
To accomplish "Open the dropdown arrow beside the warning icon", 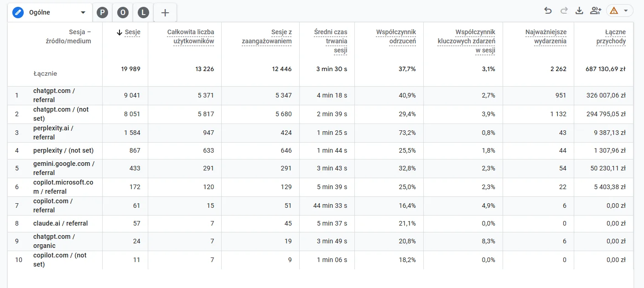I will (626, 11).
